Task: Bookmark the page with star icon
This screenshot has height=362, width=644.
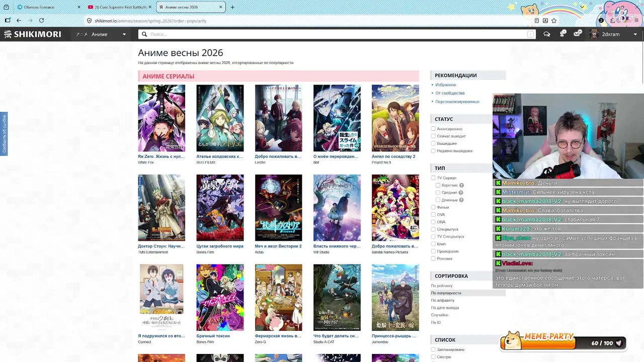Action: 554,21
